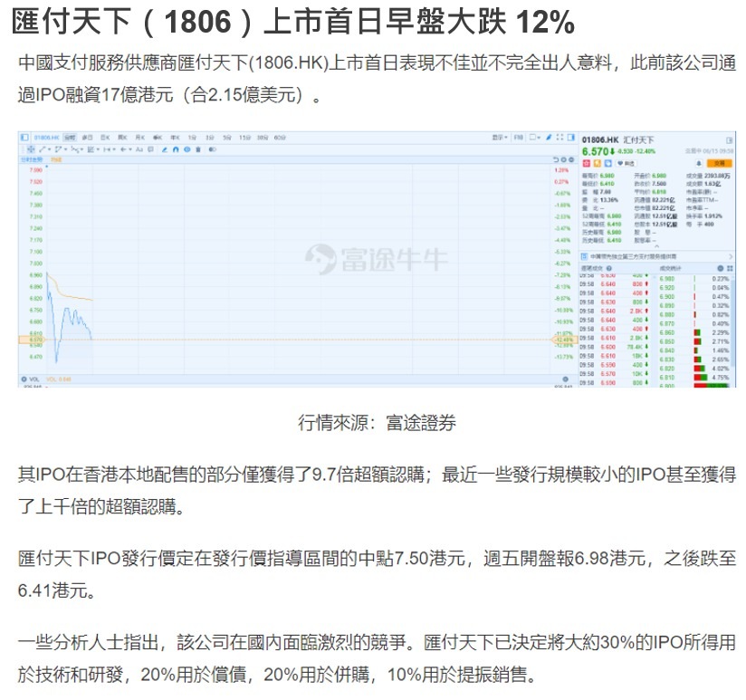Screen dimensions: 746x700
Task: Switch to the 多日 chart tab
Action: click(x=87, y=138)
